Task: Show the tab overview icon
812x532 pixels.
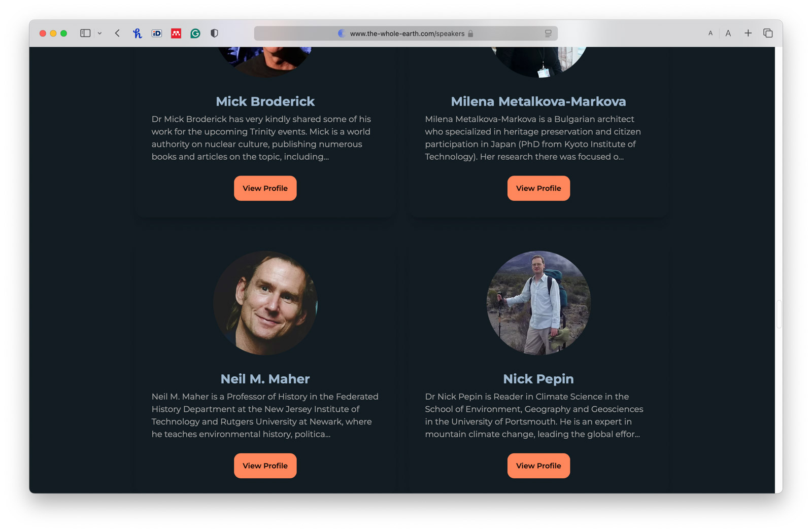Action: point(768,33)
